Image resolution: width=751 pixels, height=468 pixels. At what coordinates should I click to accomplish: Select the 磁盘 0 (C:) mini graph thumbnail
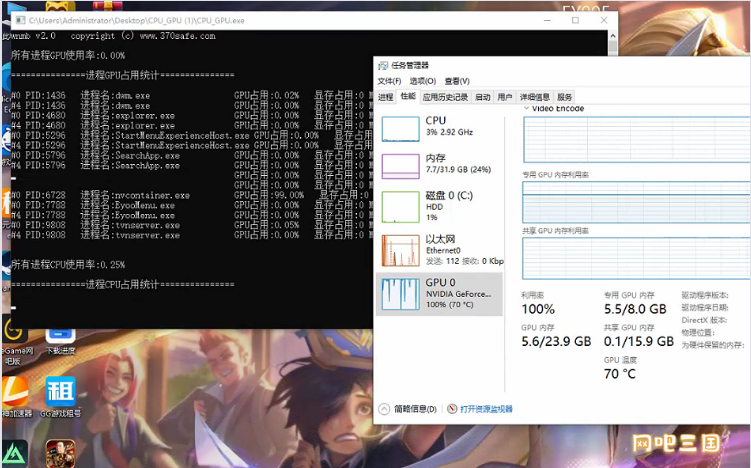point(400,207)
